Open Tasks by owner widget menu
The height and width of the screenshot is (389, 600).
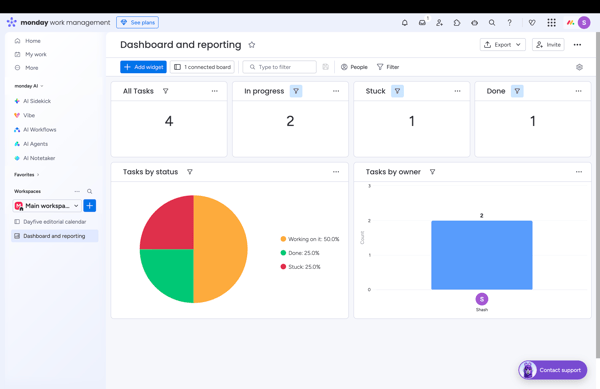(x=579, y=172)
